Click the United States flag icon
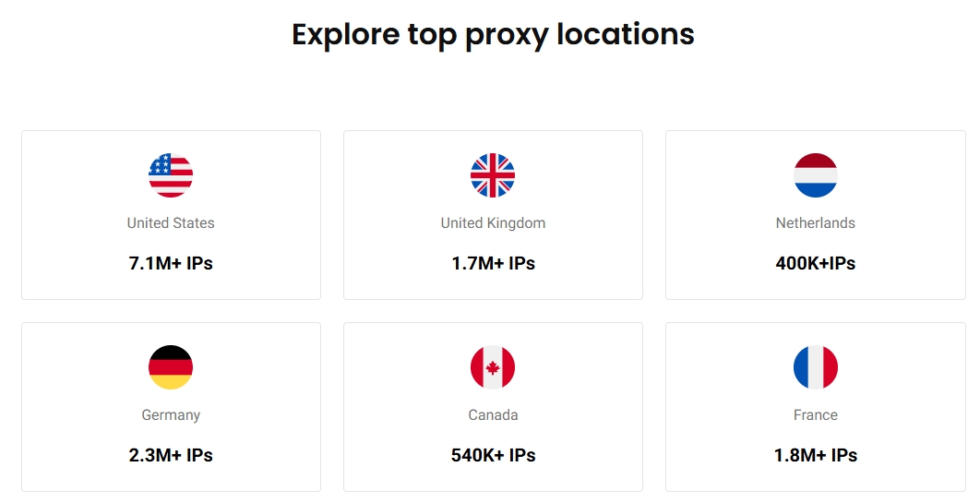The image size is (980, 503). [171, 175]
